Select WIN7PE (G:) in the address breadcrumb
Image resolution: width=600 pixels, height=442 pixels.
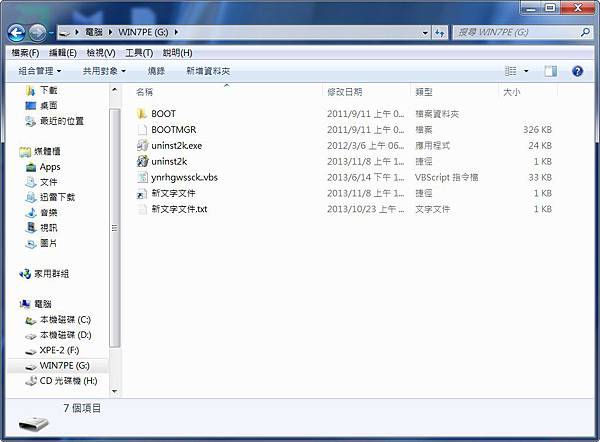(x=143, y=32)
